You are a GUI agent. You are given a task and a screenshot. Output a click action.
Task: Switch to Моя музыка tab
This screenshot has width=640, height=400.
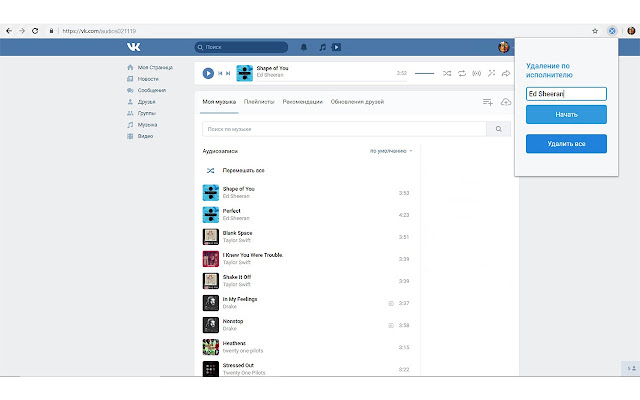[219, 102]
